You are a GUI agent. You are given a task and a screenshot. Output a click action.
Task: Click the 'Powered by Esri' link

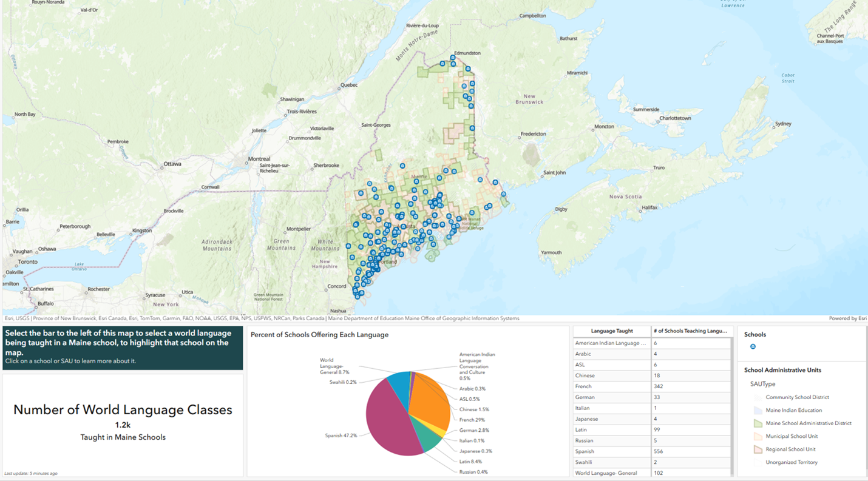tap(848, 317)
